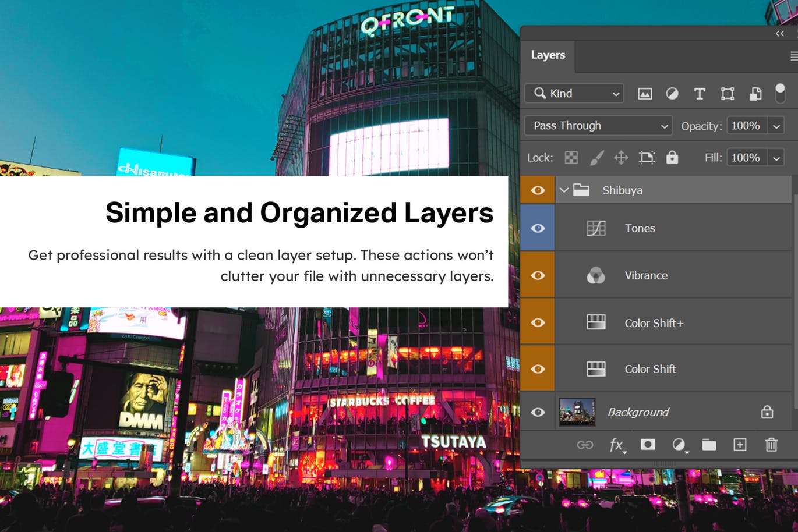Filter layers by adjustment layer type
This screenshot has height=532, width=798.
pos(672,94)
